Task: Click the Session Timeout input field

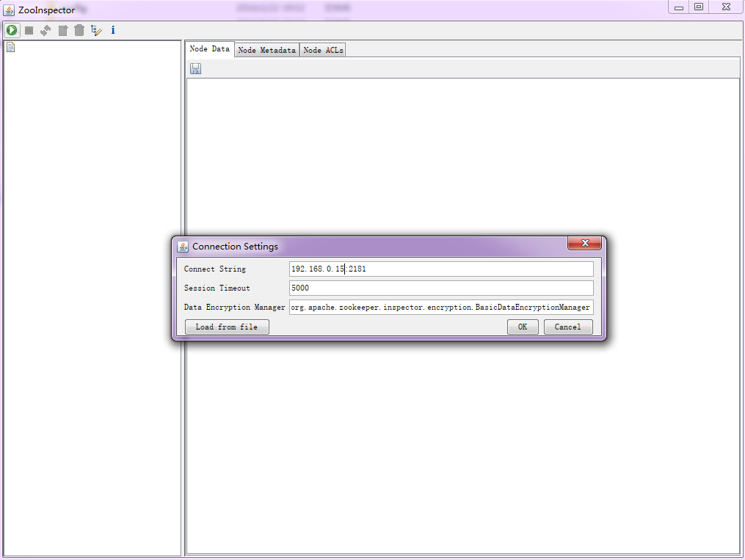Action: 441,288
